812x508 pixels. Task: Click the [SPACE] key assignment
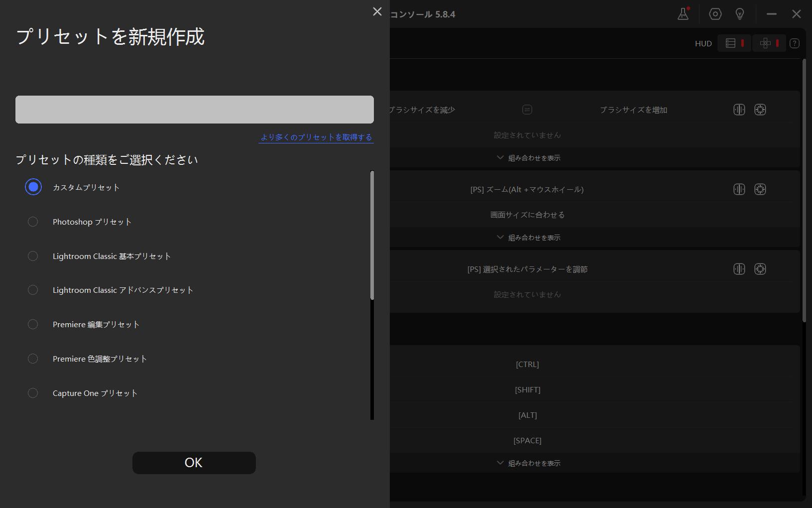(527, 441)
